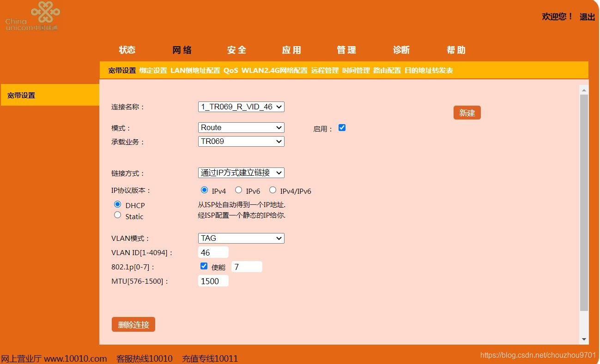Click the scrollbar up arrow

584,90
